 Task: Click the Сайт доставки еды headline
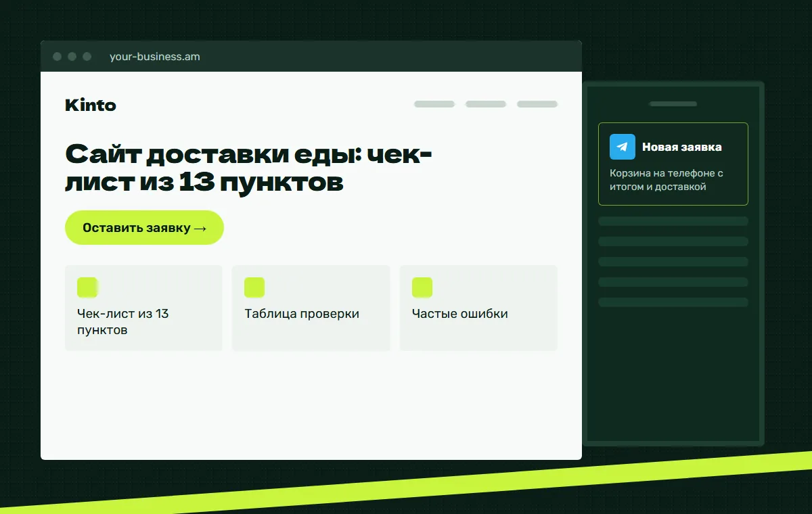pos(248,168)
